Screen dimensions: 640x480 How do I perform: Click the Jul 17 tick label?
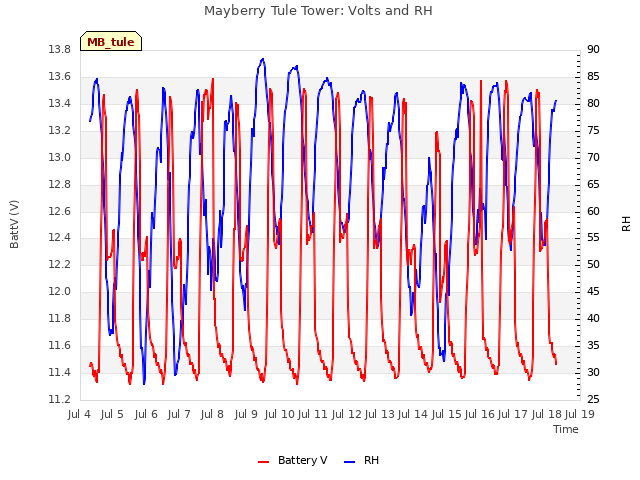(513, 414)
